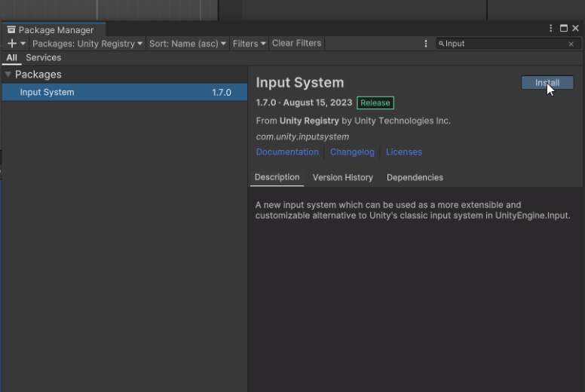
Task: Open the Documentation link
Action: 287,152
